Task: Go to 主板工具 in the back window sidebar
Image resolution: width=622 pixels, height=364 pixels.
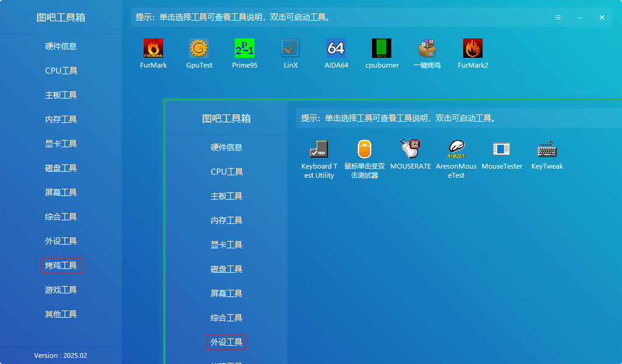Action: tap(61, 96)
